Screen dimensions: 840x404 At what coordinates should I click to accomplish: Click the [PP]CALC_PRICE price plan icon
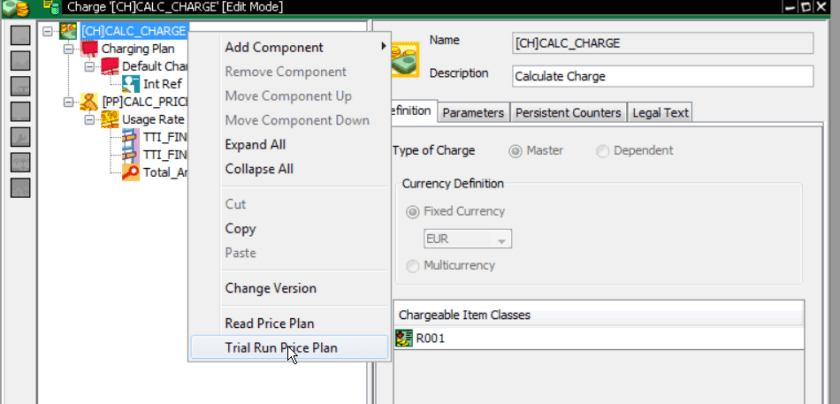click(x=89, y=101)
